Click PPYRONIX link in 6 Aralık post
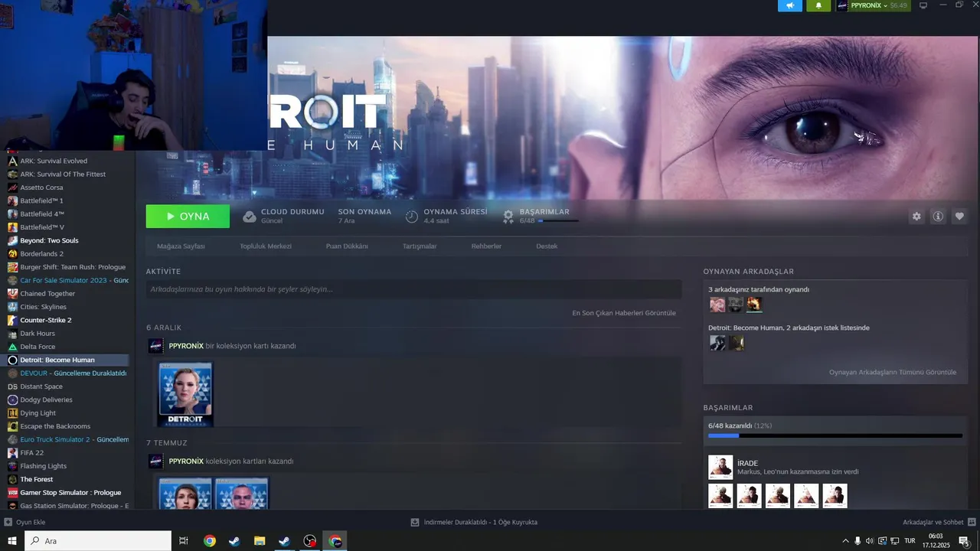Image resolution: width=980 pixels, height=551 pixels. pyautogui.click(x=186, y=346)
